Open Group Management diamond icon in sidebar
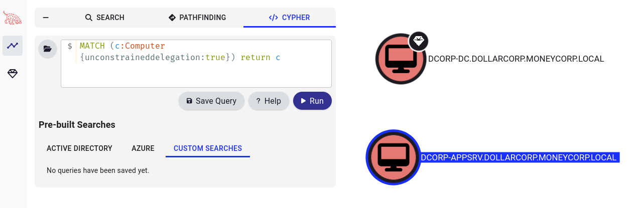 click(x=13, y=74)
